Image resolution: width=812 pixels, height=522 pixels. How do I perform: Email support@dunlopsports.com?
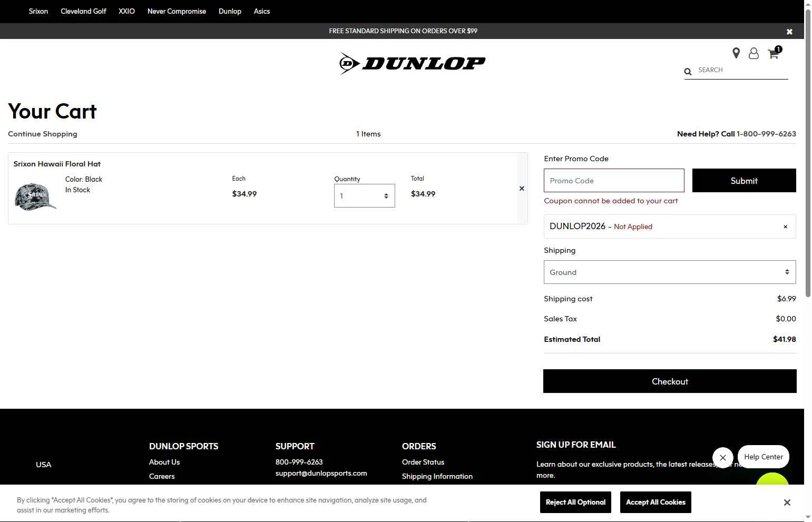tap(321, 473)
